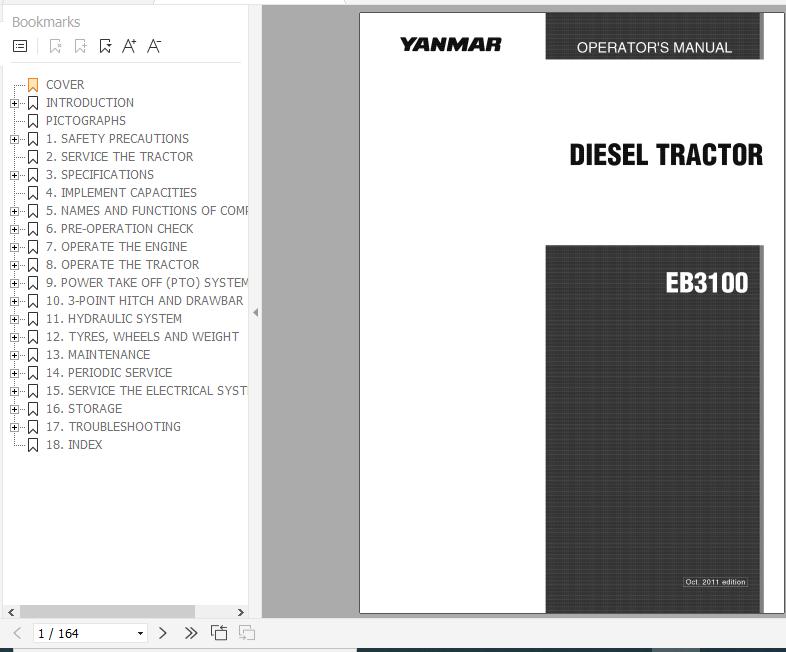Click the rotate/extract pages icon in bottom bar
786x652 pixels.
pyautogui.click(x=219, y=633)
